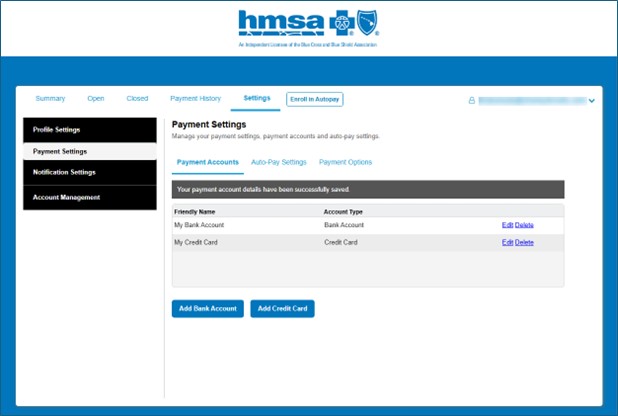
Task: Select the Payment Accounts sub-tab
Action: tap(208, 162)
